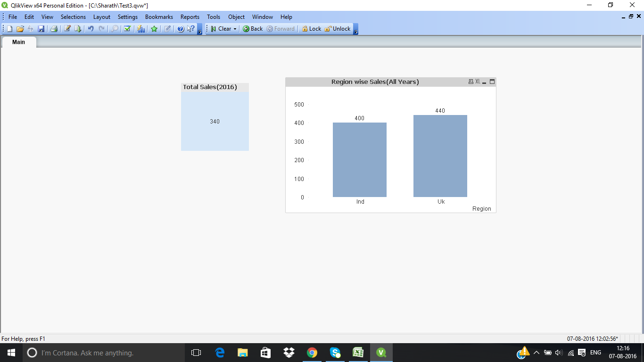The image size is (644, 362).
Task: Expand navigation toolbar overflow options arrow
Action: point(355,29)
